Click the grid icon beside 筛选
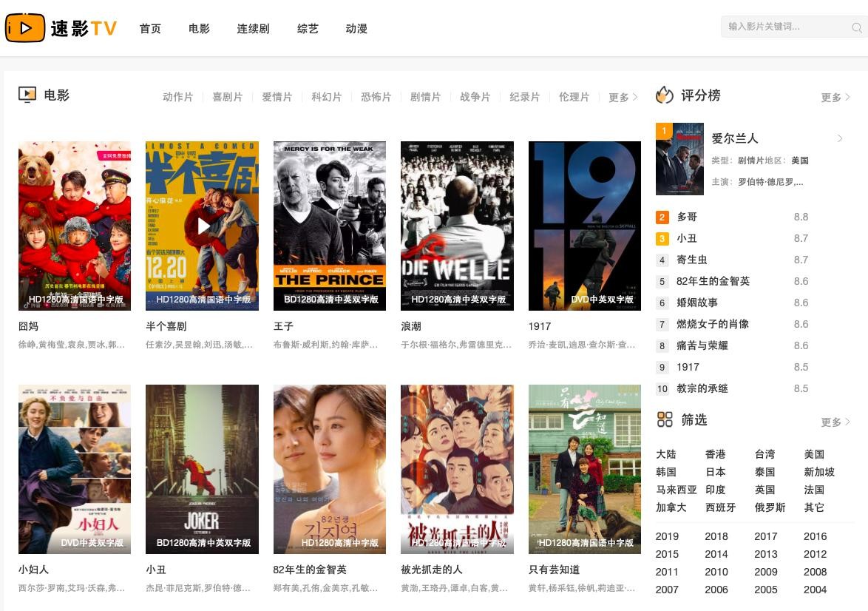The width and height of the screenshot is (868, 611). point(664,419)
